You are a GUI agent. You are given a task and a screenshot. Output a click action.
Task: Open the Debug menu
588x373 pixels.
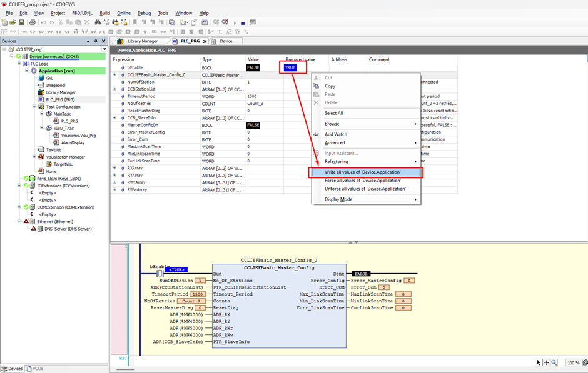click(144, 13)
